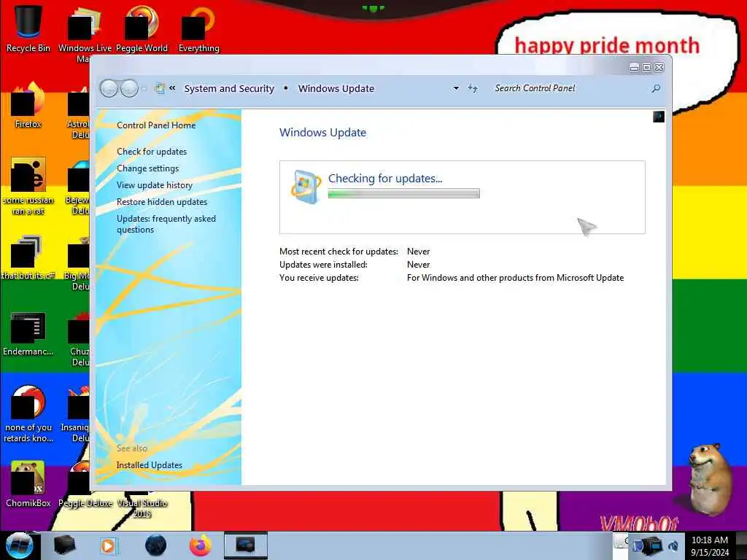The image size is (747, 560).
Task: Open the dark round globe taskbar icon
Action: [156, 545]
